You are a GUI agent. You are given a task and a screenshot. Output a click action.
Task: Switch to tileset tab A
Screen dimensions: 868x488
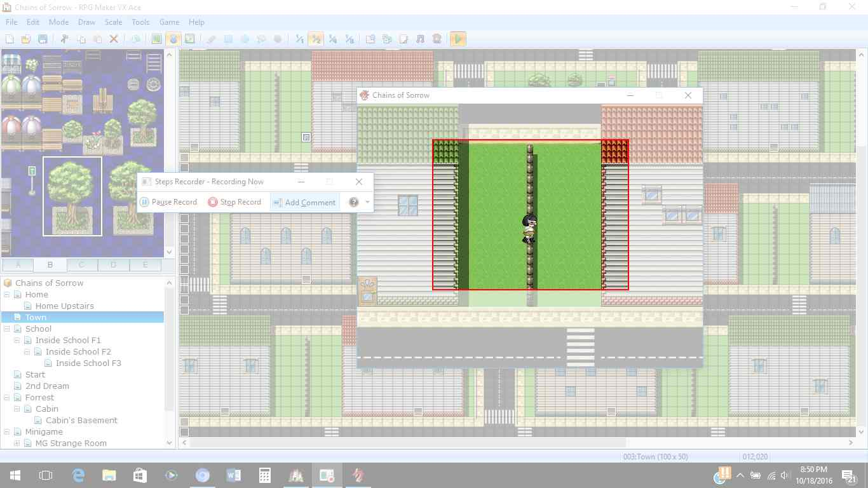[18, 265]
